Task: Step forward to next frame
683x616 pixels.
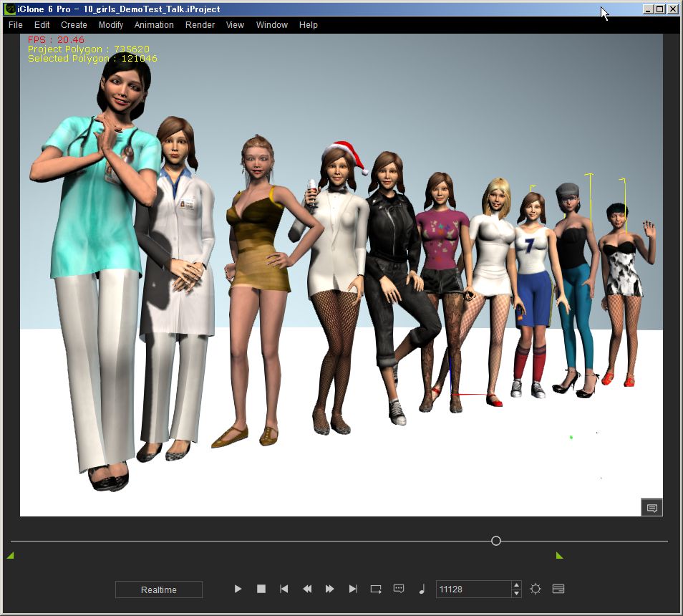Action: [x=330, y=589]
